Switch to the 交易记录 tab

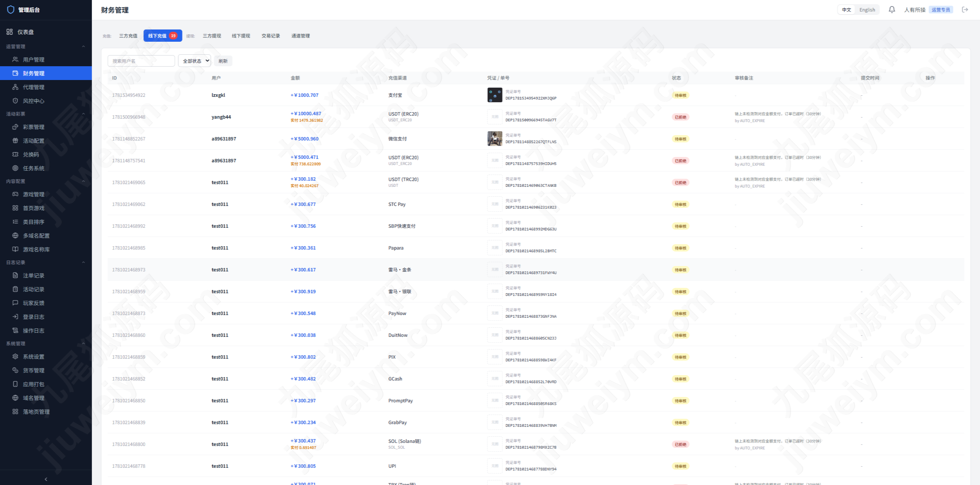271,36
